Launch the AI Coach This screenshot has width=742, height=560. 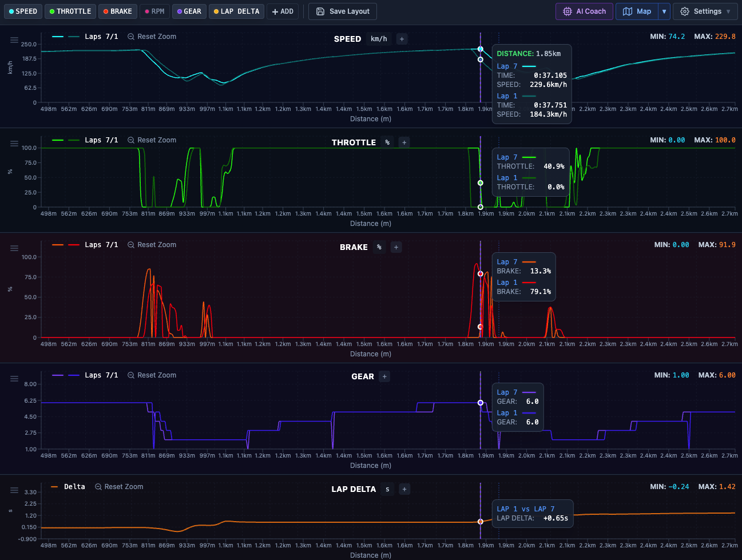(584, 11)
